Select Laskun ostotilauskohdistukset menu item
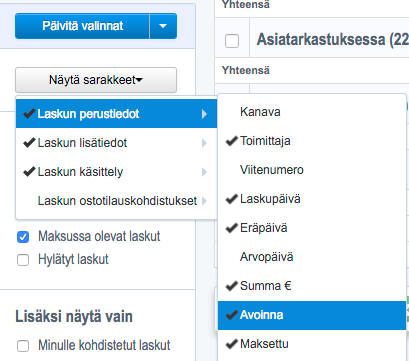 tap(116, 201)
